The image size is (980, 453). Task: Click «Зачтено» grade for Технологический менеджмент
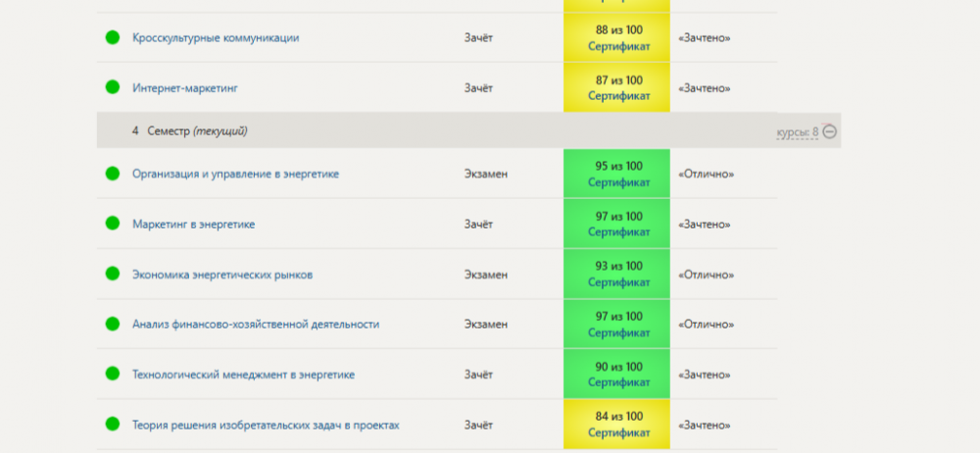[705, 375]
